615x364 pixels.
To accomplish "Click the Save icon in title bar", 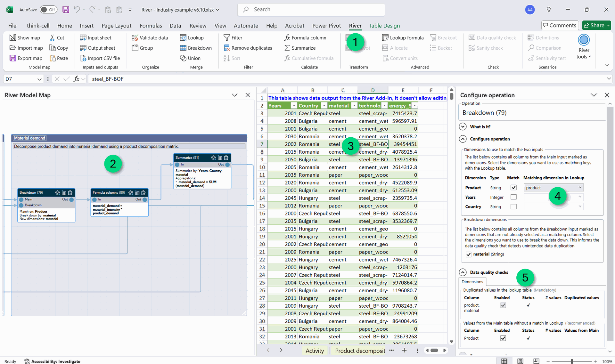I will pos(66,10).
